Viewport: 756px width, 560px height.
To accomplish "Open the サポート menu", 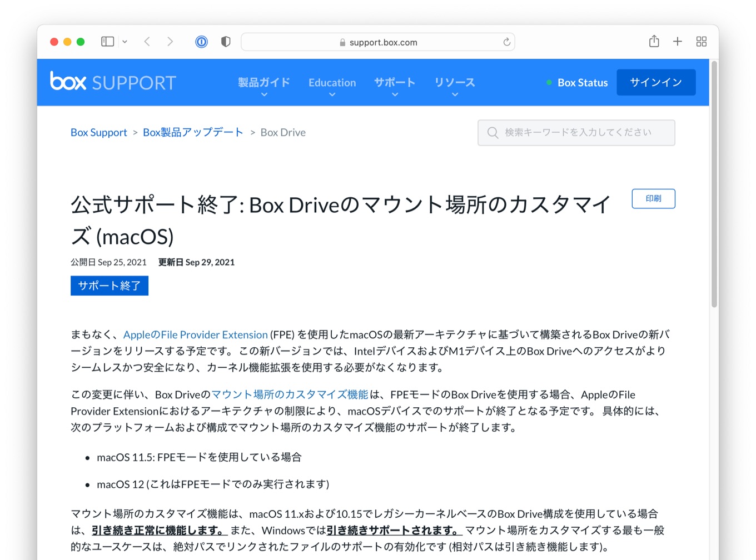I will coord(395,82).
